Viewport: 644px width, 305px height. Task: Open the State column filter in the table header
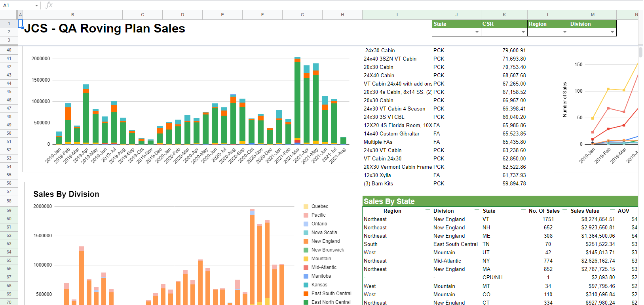pos(523,211)
